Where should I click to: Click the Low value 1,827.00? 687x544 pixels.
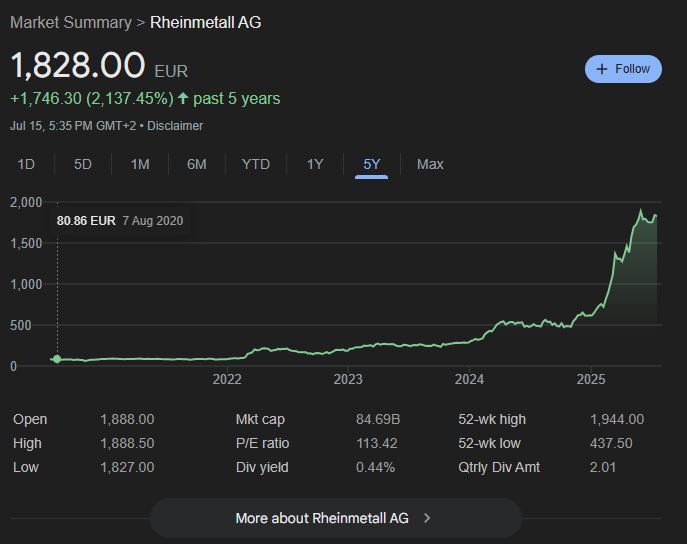(127, 467)
